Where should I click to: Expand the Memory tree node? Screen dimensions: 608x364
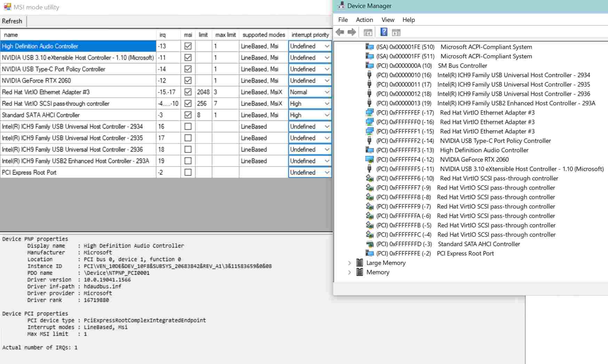(349, 272)
